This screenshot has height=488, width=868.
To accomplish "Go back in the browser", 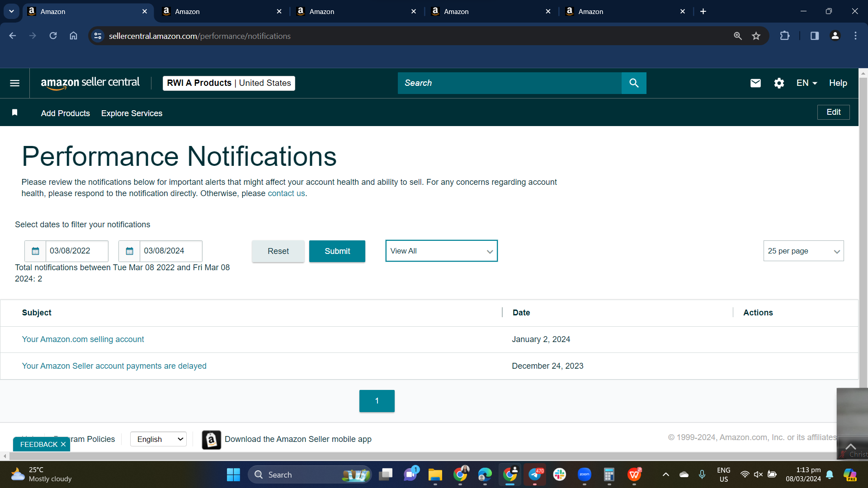I will pos(13,36).
